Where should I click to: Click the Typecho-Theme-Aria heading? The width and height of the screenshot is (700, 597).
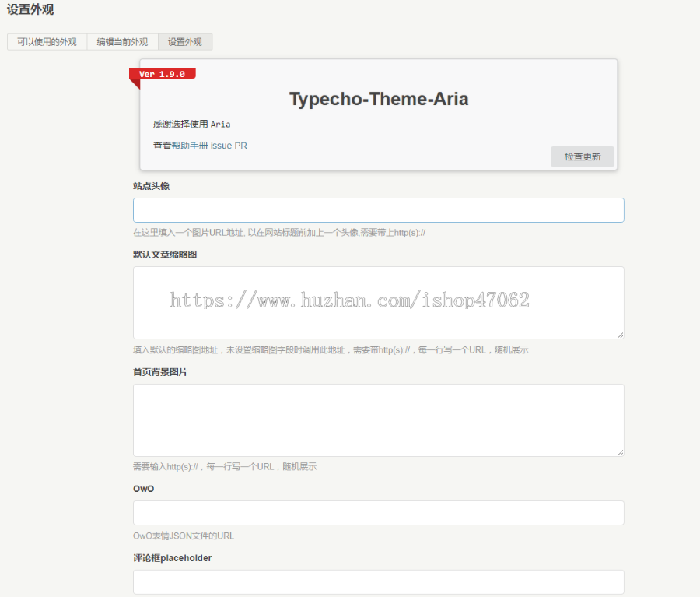(x=379, y=99)
